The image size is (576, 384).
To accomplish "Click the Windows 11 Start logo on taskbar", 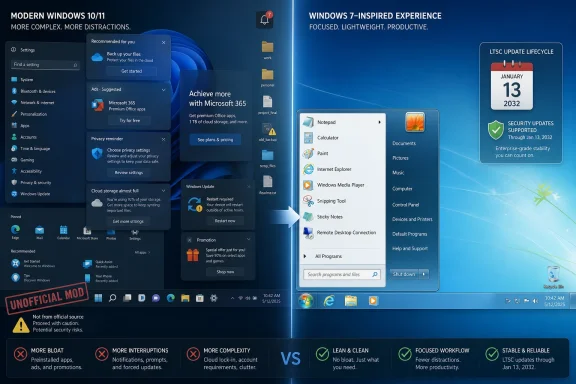I will (x=98, y=298).
